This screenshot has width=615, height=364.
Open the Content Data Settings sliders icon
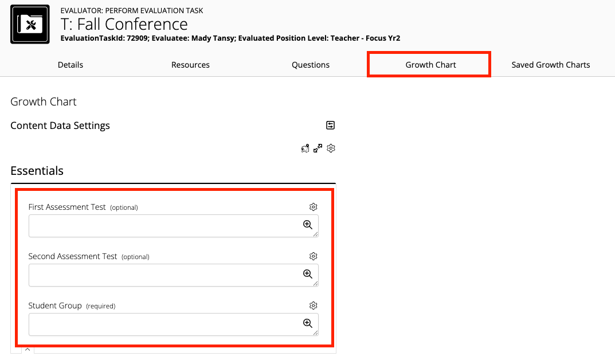(x=330, y=124)
